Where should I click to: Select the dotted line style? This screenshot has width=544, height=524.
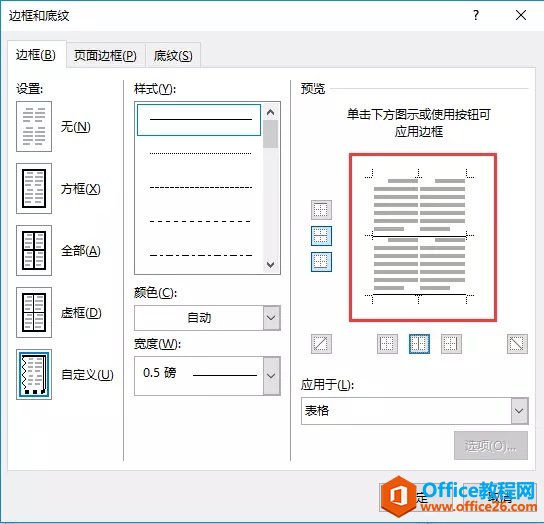coord(200,153)
